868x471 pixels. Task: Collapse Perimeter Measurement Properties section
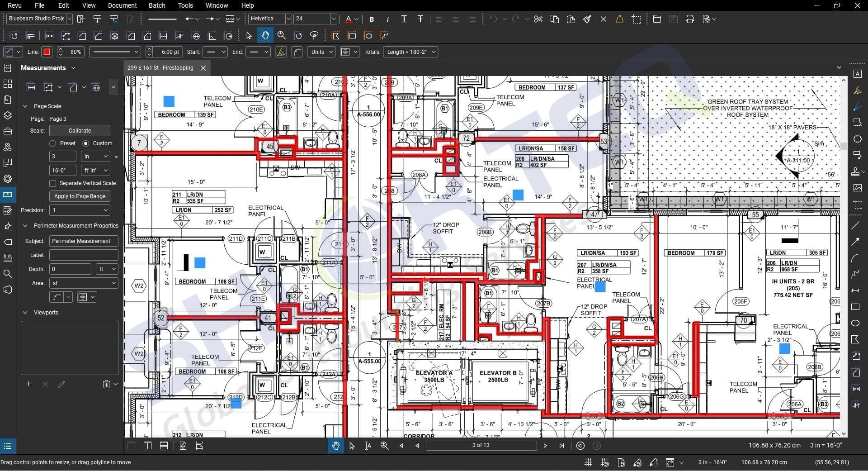(x=25, y=226)
